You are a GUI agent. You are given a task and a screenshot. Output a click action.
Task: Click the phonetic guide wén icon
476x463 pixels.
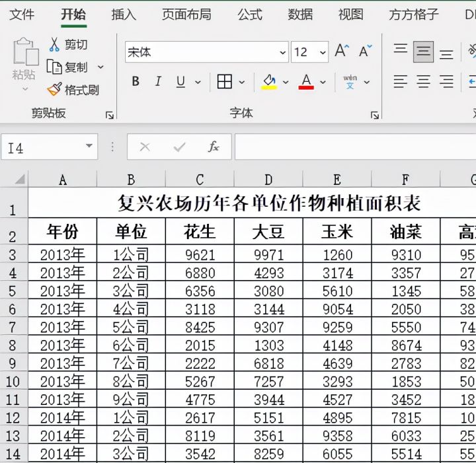pos(350,82)
